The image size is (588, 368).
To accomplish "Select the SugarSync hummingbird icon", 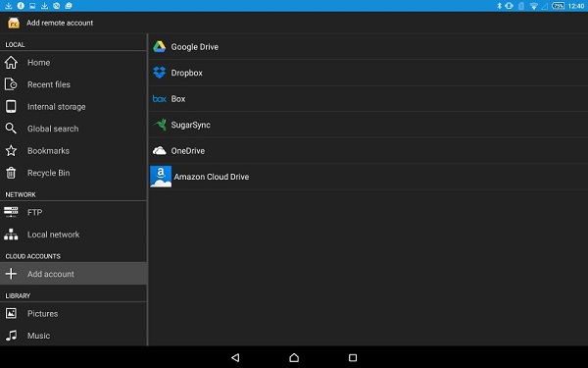I will coord(160,125).
